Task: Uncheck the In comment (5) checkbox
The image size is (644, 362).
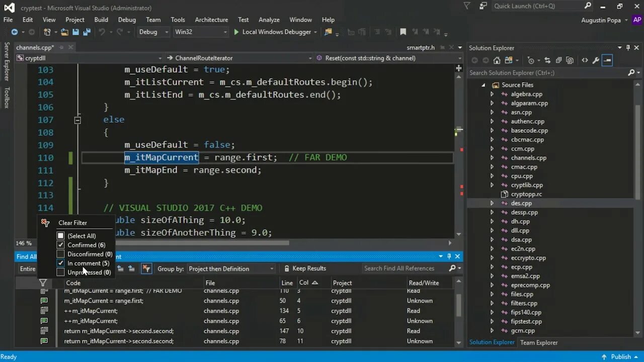Action: pos(61,263)
